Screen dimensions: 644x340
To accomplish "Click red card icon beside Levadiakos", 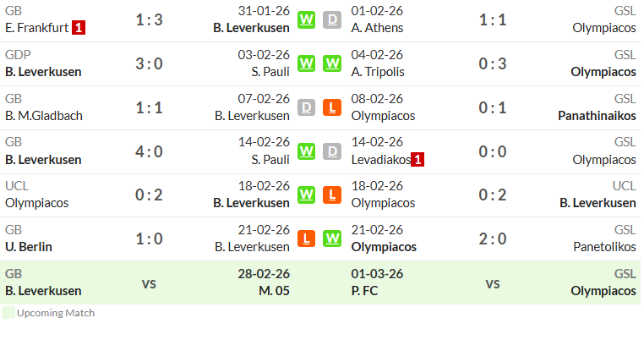I will coord(418,160).
